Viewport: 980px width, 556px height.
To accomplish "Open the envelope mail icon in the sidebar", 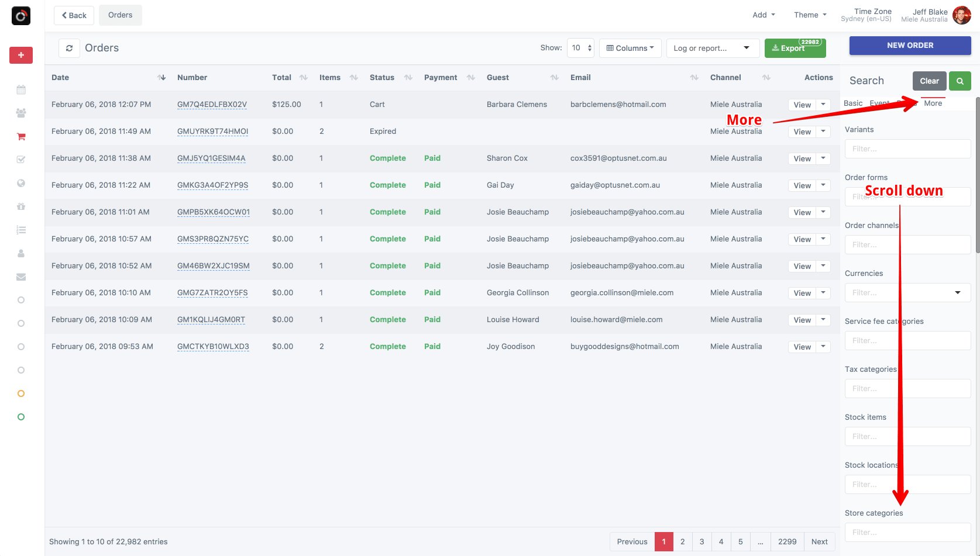I will [21, 277].
